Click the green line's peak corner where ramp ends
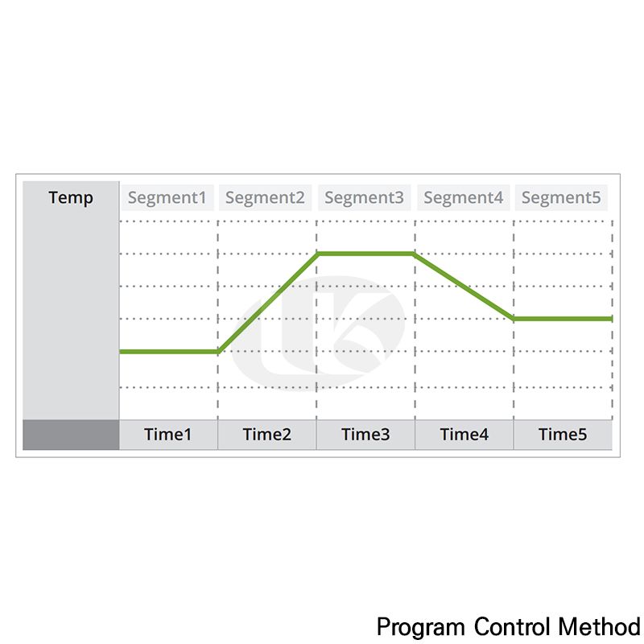The image size is (644, 644). (317, 254)
